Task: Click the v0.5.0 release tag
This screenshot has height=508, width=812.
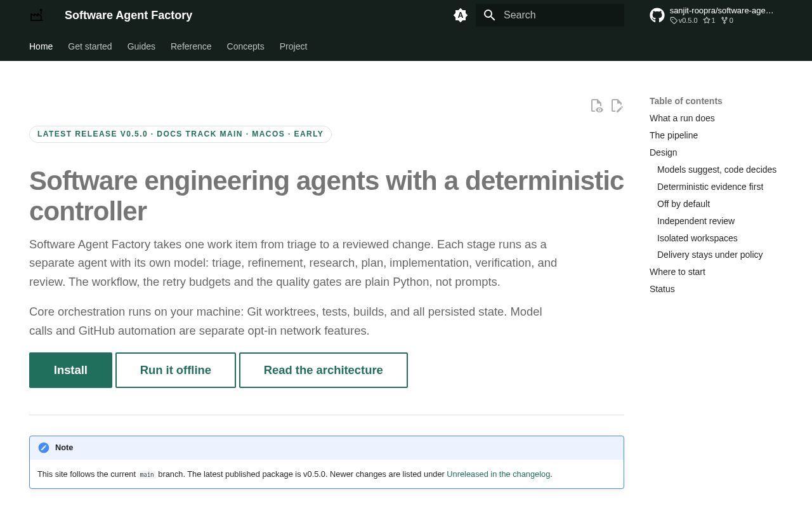Action: pyautogui.click(x=684, y=20)
